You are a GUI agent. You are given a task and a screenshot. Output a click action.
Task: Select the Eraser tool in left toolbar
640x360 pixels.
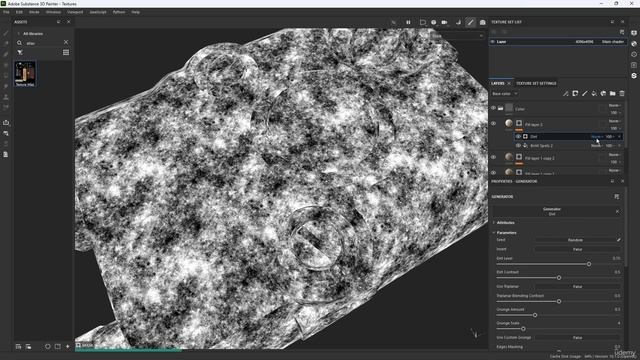(6, 43)
